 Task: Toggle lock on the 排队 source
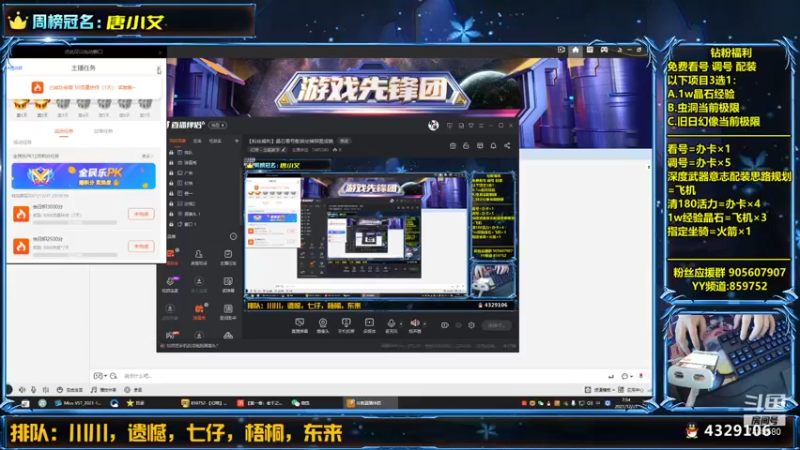point(171,153)
